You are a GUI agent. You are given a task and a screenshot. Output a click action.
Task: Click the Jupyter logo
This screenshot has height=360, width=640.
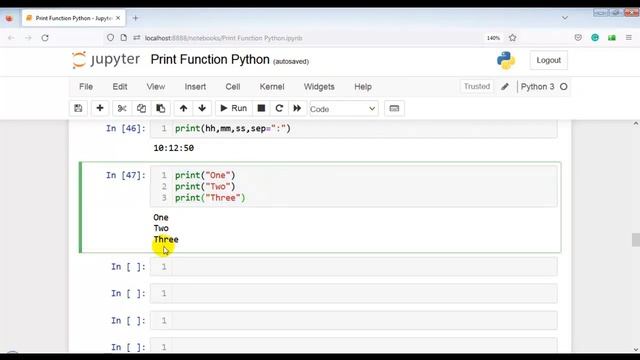(106, 60)
